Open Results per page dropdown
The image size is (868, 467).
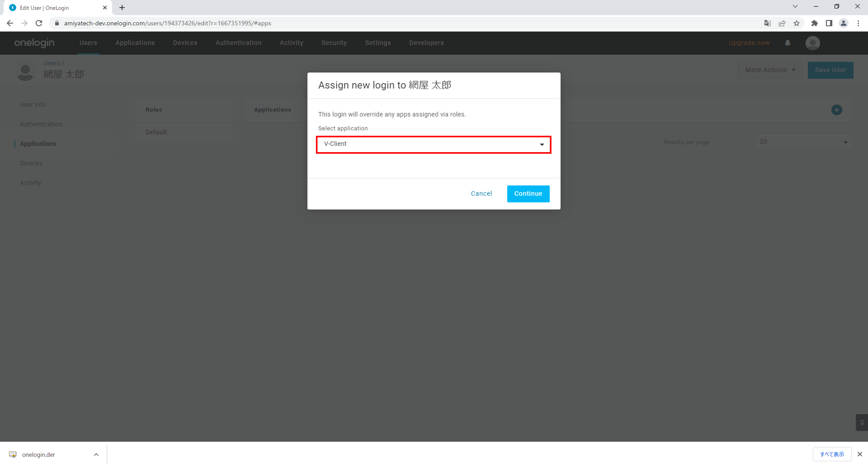pos(803,142)
